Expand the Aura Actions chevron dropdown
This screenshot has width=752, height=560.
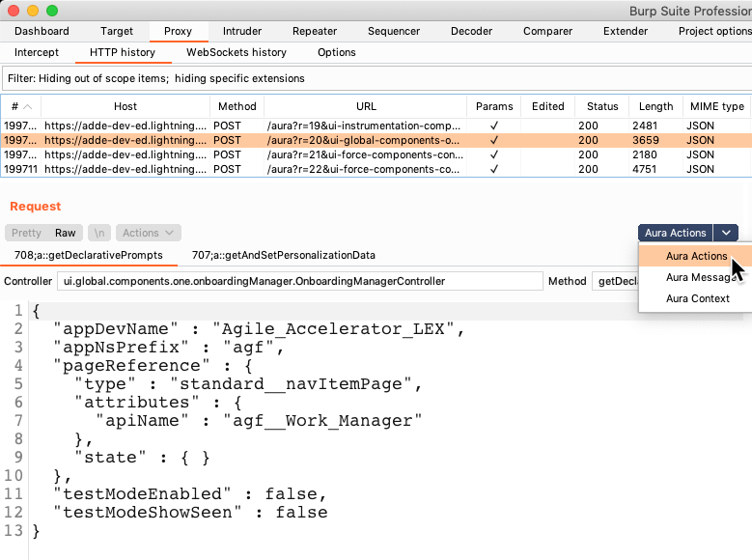point(726,233)
